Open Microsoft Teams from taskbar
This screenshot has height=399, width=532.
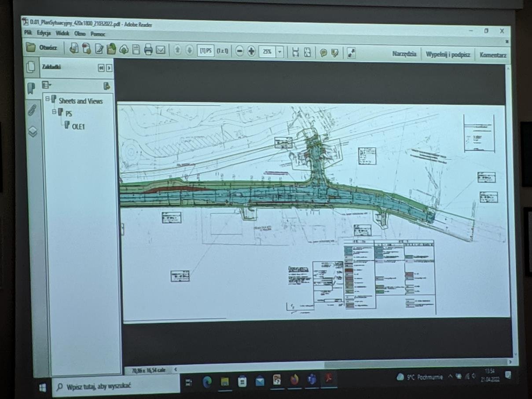[x=312, y=379]
